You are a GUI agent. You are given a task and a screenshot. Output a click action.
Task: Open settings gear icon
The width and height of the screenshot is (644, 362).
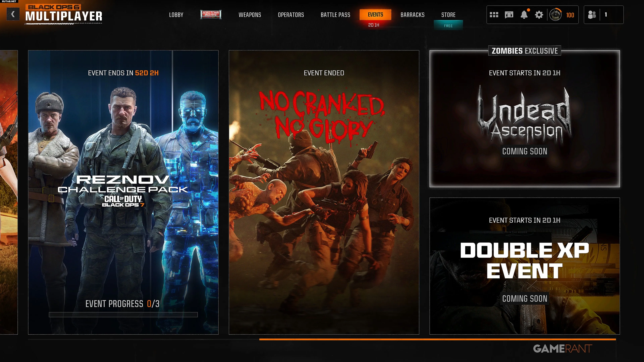(539, 15)
